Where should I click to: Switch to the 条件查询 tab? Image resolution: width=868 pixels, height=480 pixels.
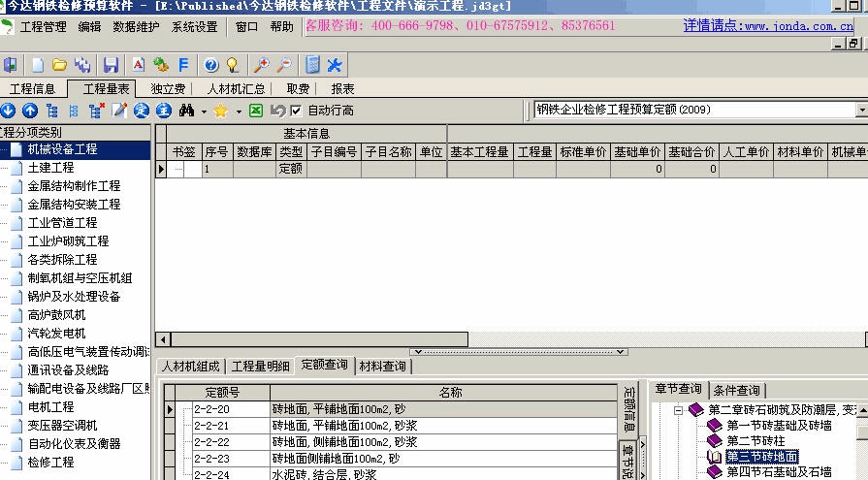[x=736, y=391]
